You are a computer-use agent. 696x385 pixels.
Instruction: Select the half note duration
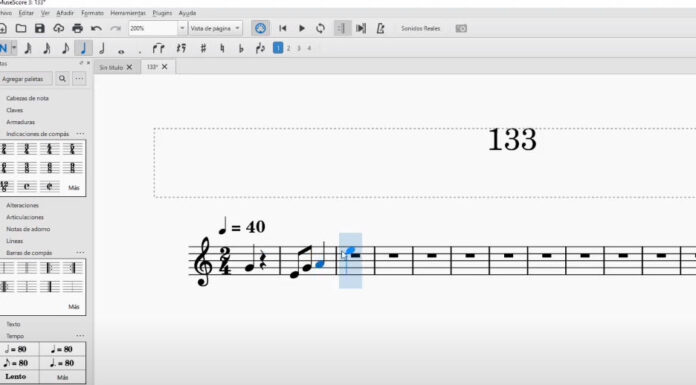click(102, 48)
